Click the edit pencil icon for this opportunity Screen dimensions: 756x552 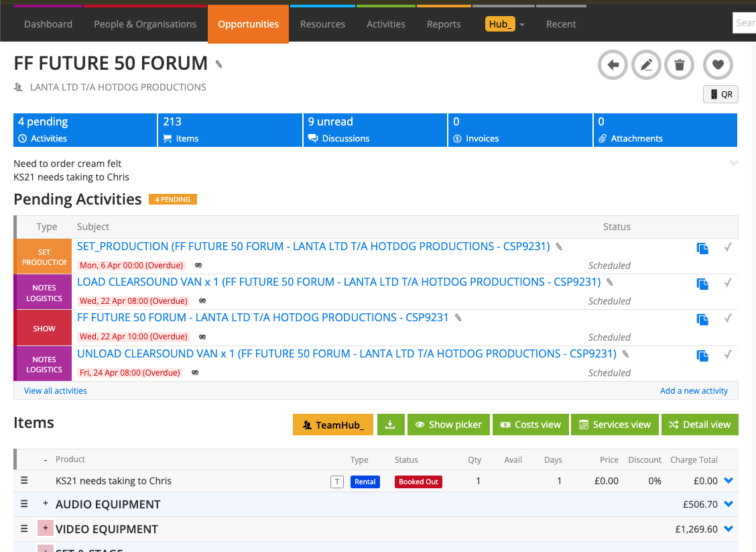pos(646,64)
